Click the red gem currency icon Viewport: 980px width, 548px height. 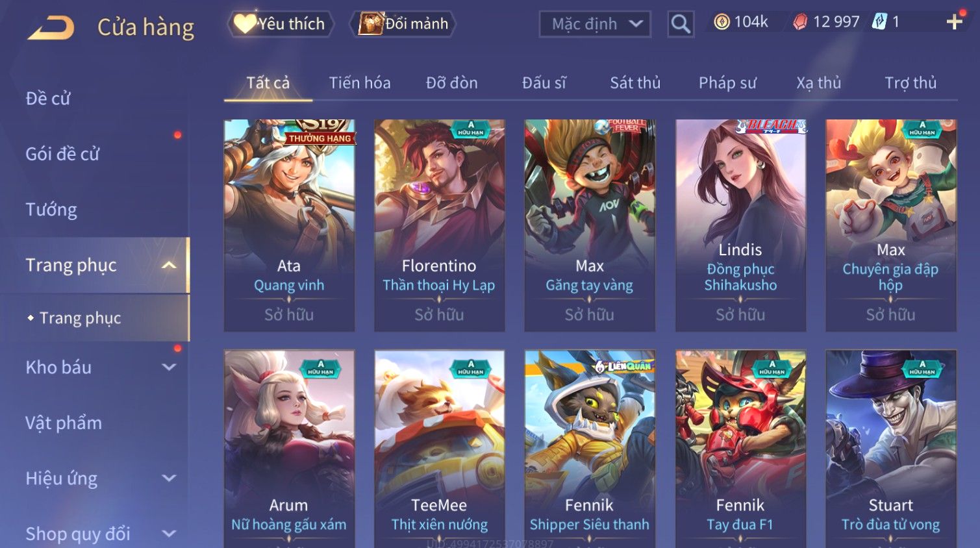[x=800, y=22]
